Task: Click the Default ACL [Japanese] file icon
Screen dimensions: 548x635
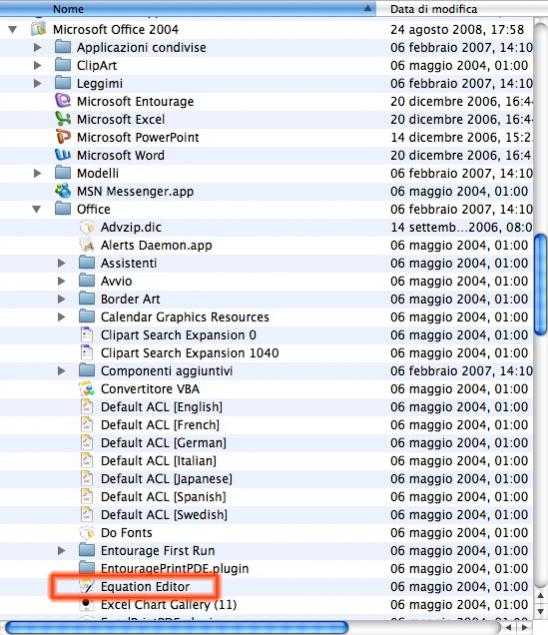Action: (87, 478)
